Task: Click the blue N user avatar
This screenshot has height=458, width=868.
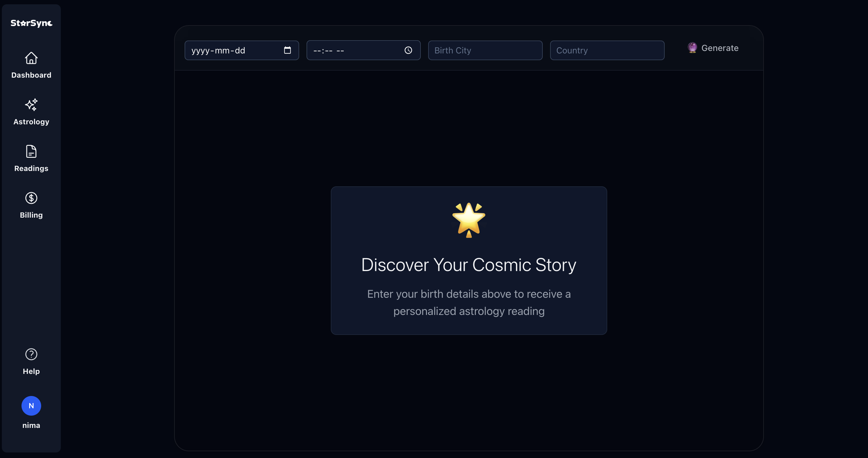Action: [31, 406]
